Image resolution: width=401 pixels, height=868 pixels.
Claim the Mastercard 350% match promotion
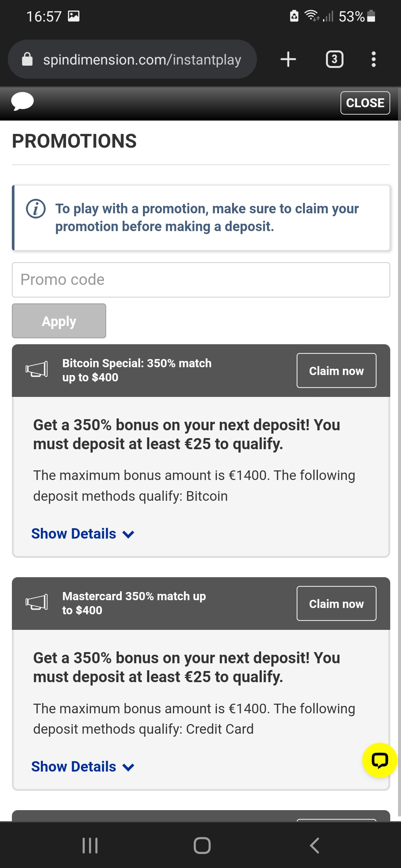point(336,604)
